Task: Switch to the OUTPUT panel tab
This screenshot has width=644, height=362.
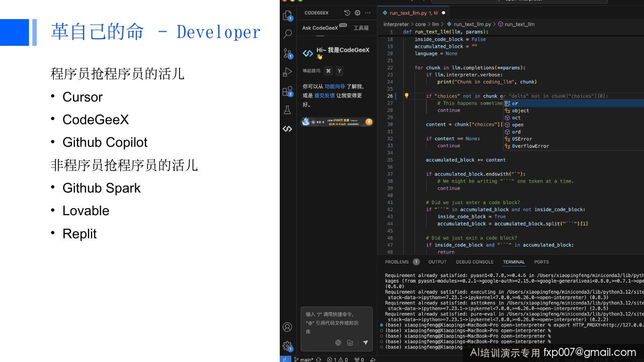Action: (x=437, y=262)
